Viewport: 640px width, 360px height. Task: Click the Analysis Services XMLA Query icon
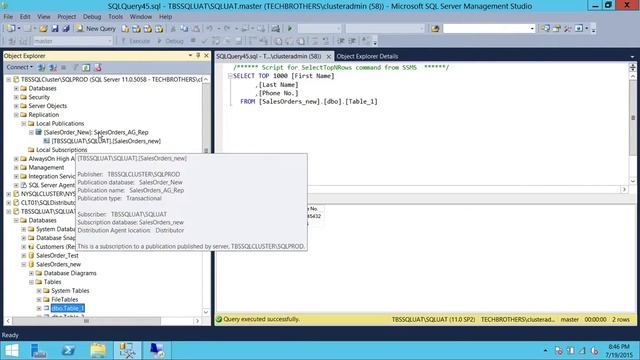click(x=159, y=29)
